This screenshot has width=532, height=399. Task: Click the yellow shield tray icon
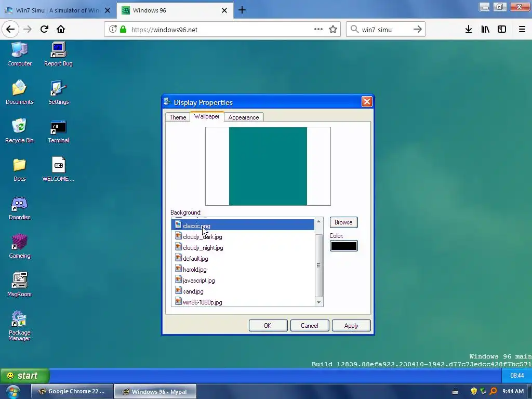pyautogui.click(x=474, y=391)
